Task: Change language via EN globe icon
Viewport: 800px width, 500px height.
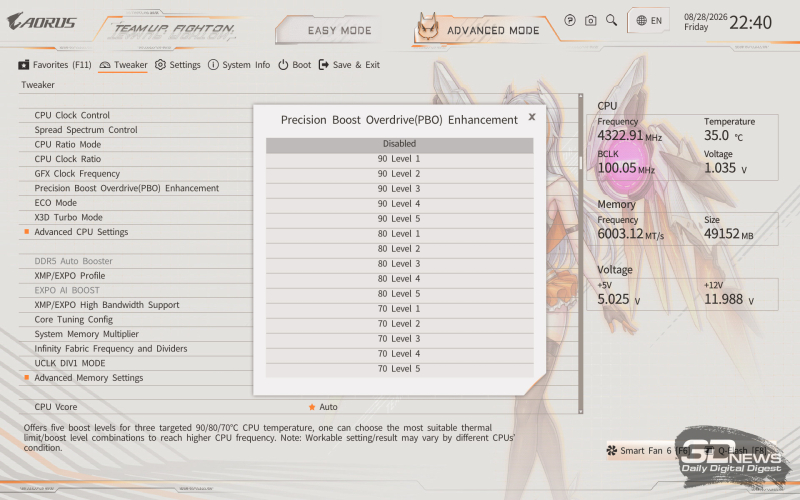Action: pyautogui.click(x=649, y=20)
